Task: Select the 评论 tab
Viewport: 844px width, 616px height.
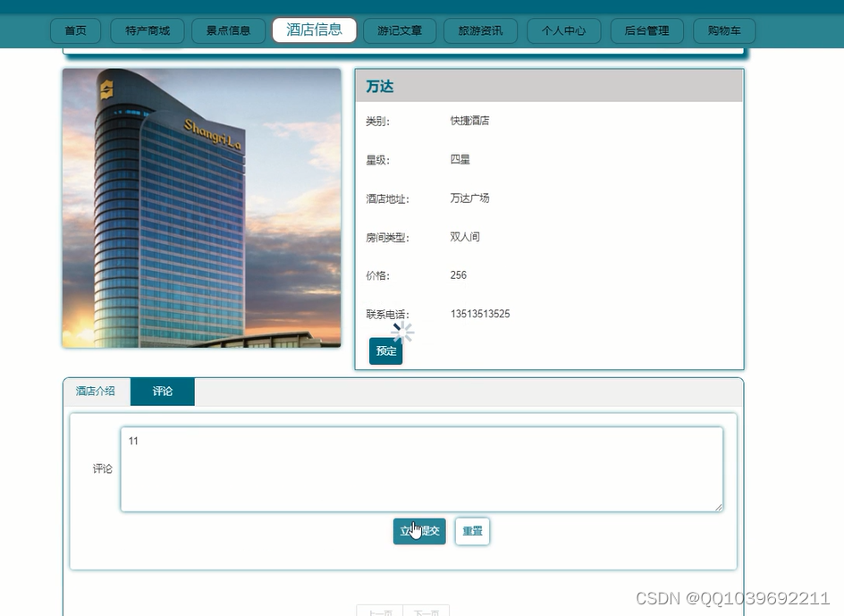Action: tap(163, 392)
